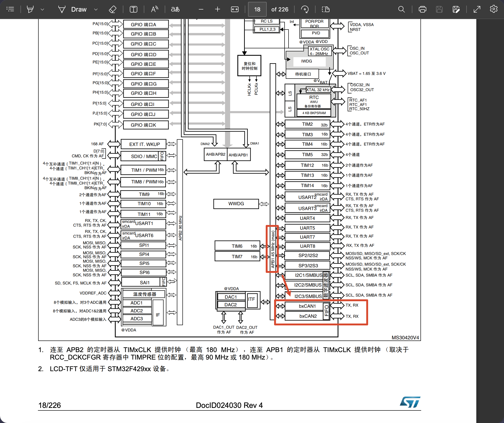Click the Save icon
The width and height of the screenshot is (504, 423).
pos(439,9)
